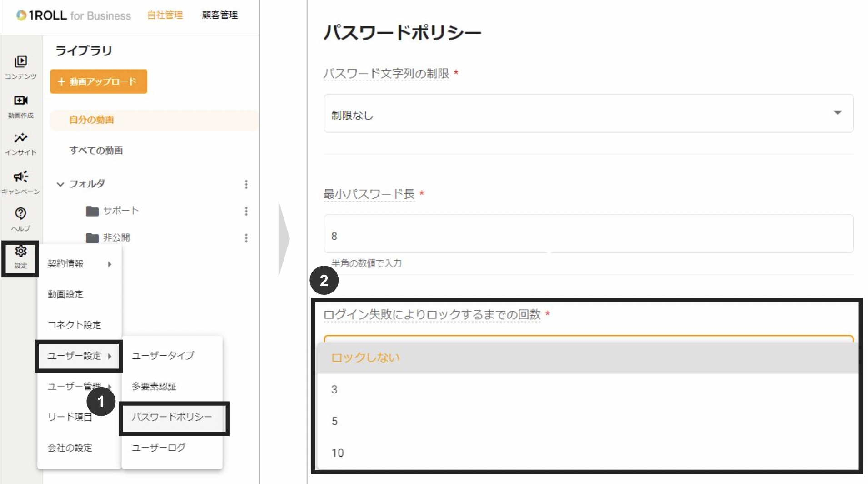This screenshot has width=868, height=484.
Task: Open インサイト from the sidebar
Action: pyautogui.click(x=20, y=139)
